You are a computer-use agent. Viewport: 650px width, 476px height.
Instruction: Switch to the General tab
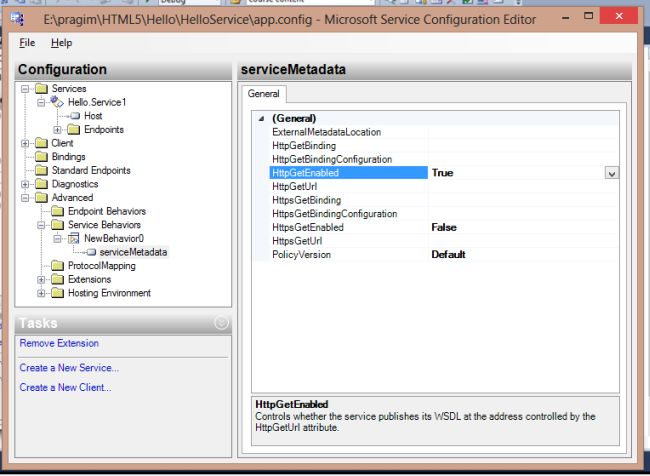(263, 94)
